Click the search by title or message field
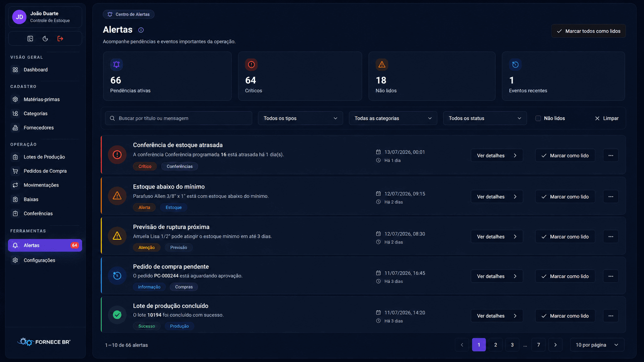Screen dimensions: 644x362 pos(179,118)
